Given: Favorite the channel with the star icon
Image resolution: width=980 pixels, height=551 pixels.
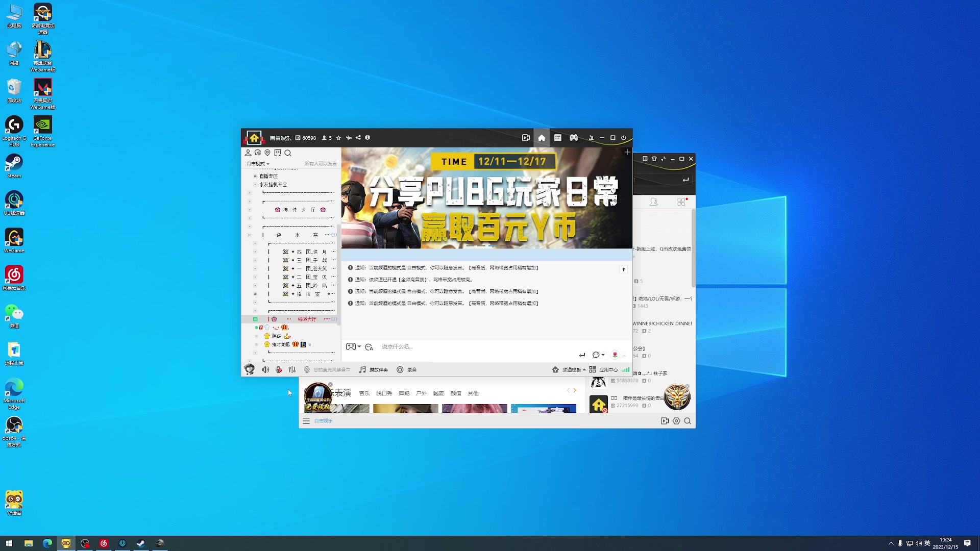Looking at the screenshot, I should tap(338, 138).
